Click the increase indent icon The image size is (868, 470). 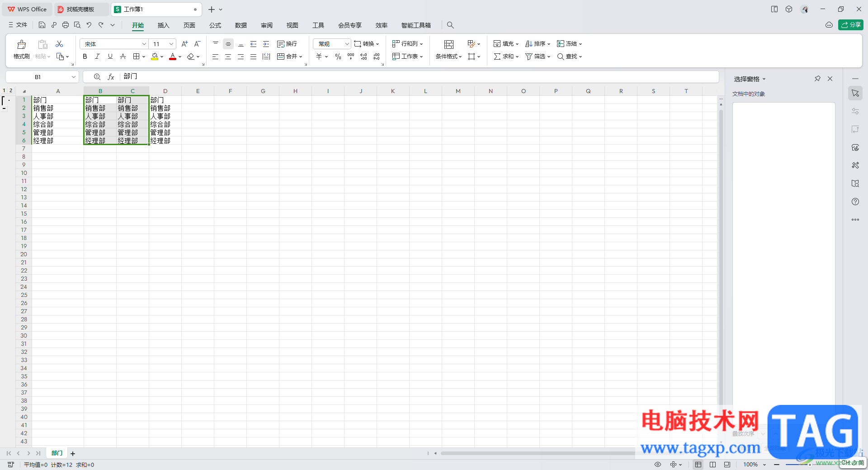(x=266, y=44)
